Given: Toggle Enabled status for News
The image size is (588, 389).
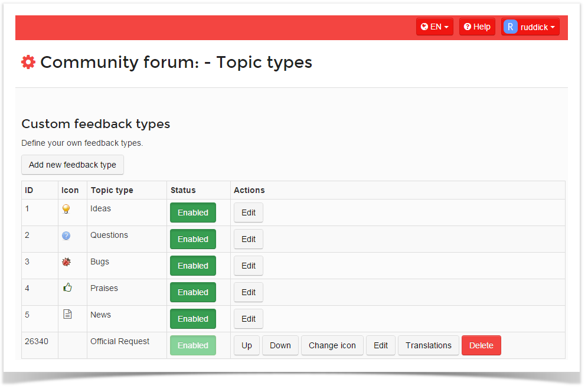Looking at the screenshot, I should pyautogui.click(x=192, y=319).
